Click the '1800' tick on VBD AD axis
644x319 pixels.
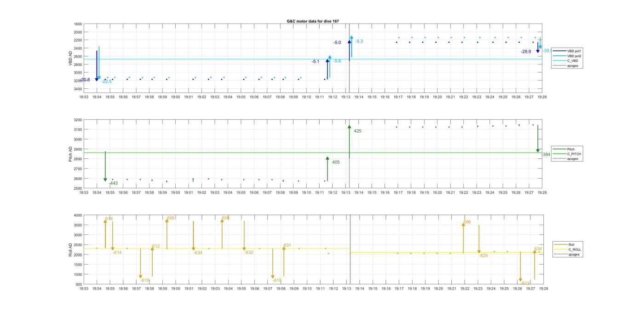pos(78,24)
